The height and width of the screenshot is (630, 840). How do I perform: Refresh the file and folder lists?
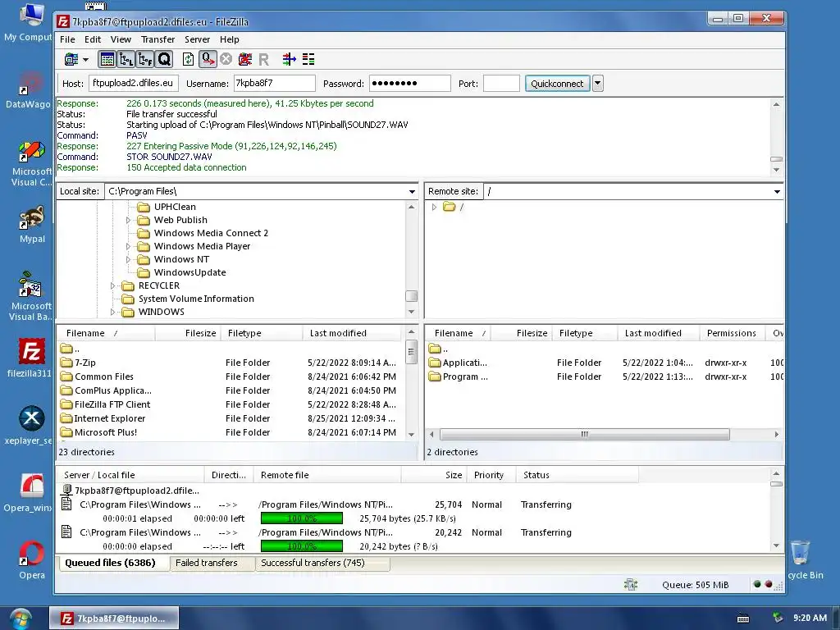(x=188, y=59)
